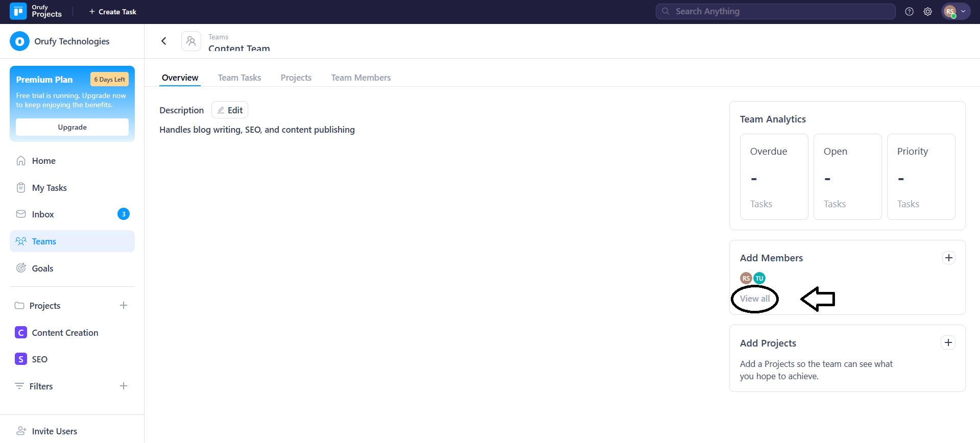Add a new project from sidebar plus
980x443 pixels.
coord(124,305)
